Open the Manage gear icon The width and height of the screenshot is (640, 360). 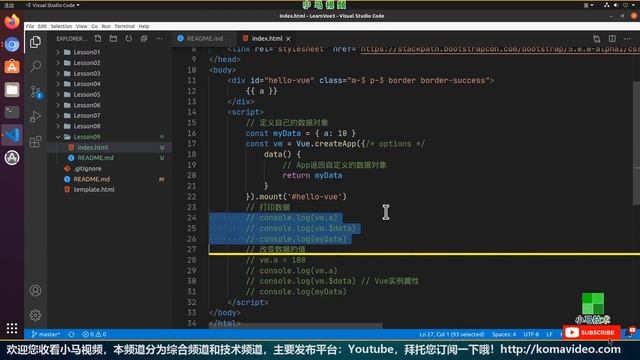pos(36,315)
